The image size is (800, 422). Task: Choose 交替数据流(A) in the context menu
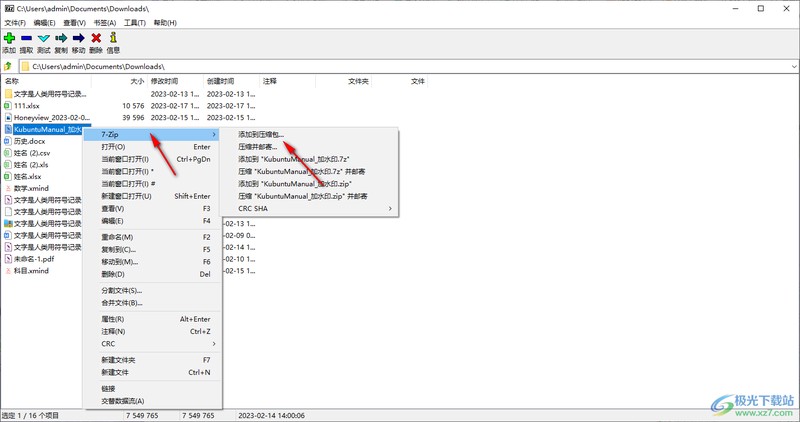(153, 401)
